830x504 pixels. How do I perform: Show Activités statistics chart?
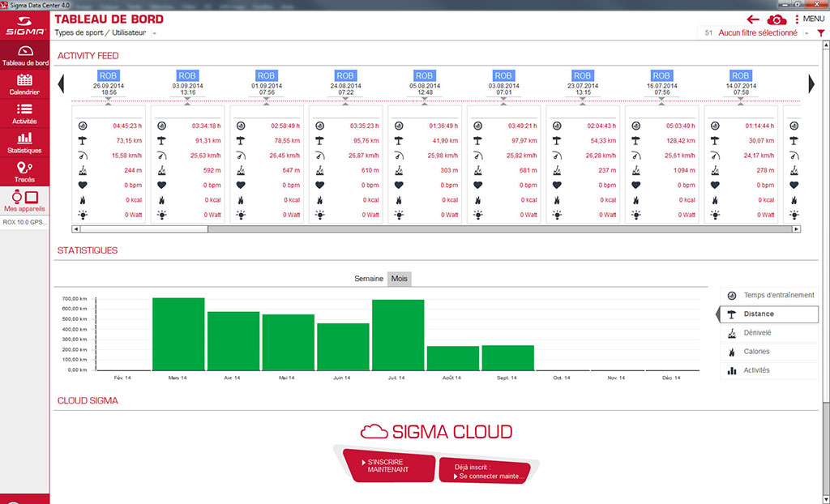click(x=768, y=370)
